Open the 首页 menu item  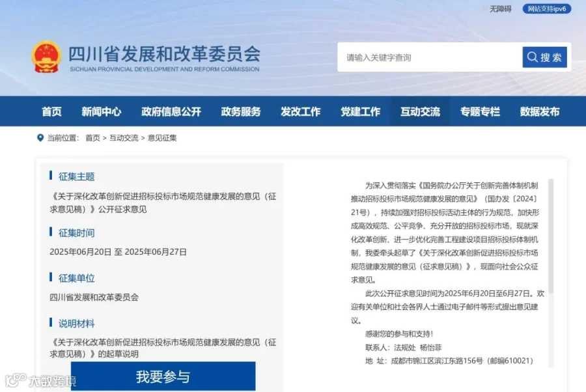[x=51, y=111]
